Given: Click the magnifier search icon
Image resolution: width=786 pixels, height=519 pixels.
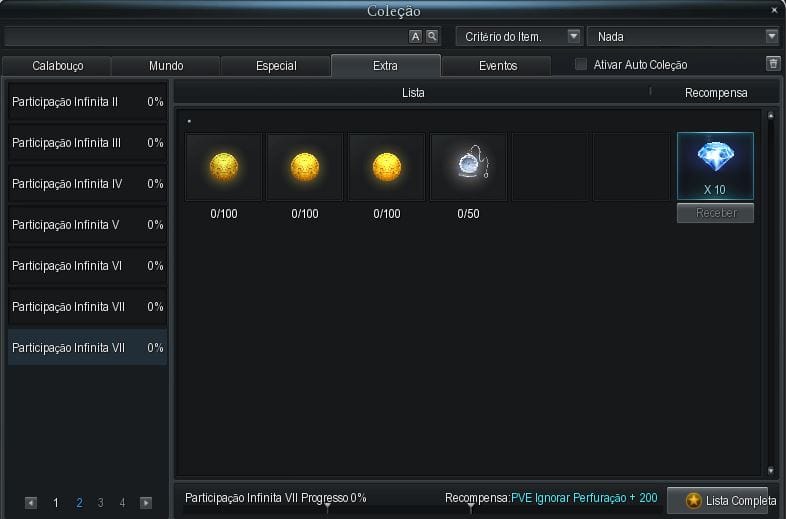Looking at the screenshot, I should (432, 36).
